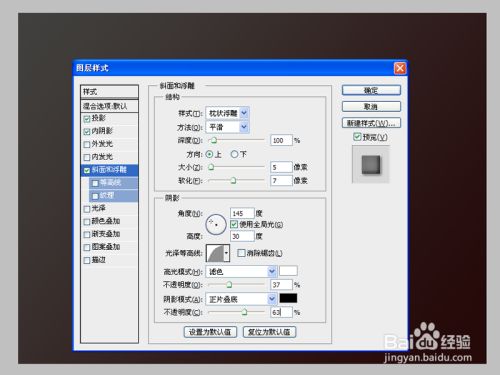Open the 高光模式 dropdown showing 滤色
Screen dimensions: 500x375
(x=241, y=272)
